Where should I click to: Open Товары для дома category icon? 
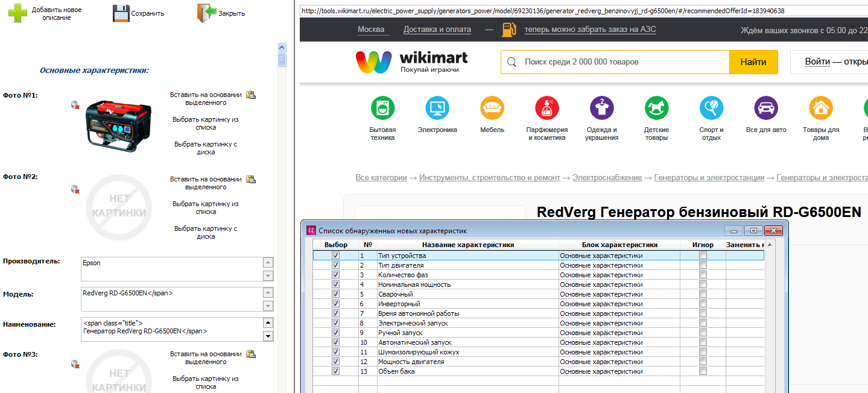pos(821,108)
